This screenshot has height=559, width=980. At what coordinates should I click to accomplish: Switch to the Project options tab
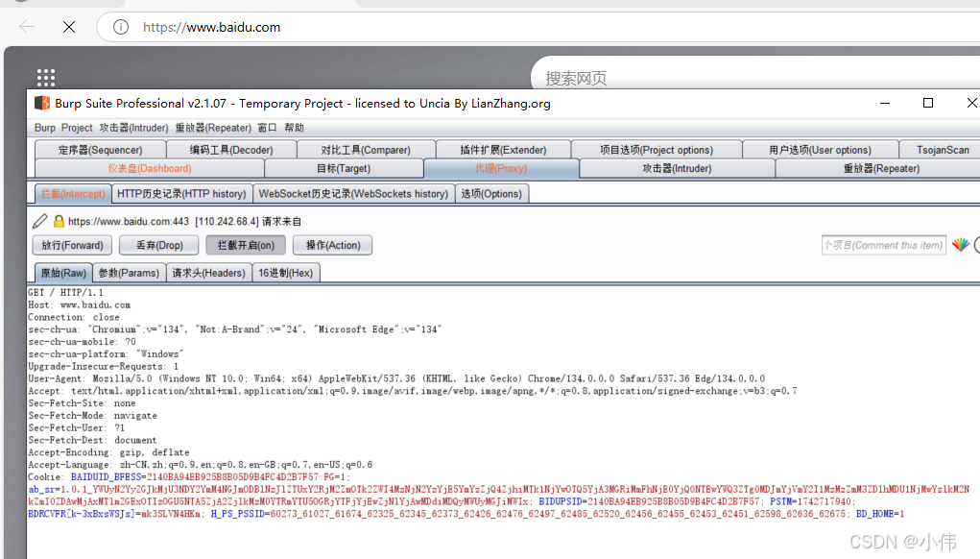657,150
